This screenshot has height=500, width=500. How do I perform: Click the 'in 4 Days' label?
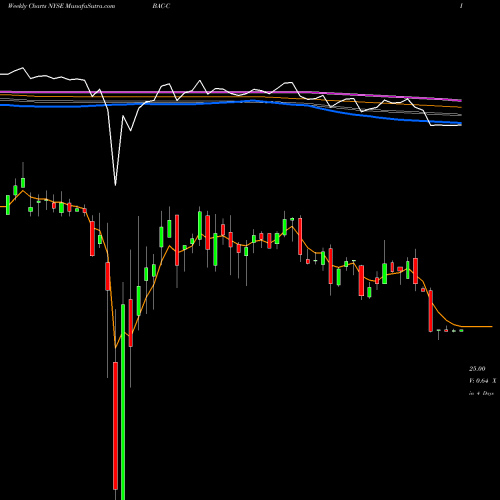[481, 393]
